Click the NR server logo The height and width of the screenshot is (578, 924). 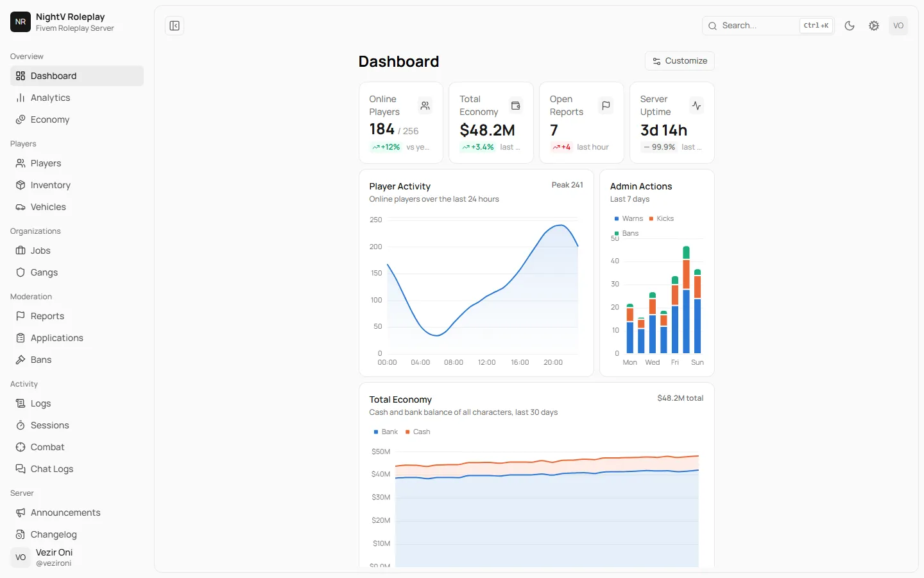[21, 22]
